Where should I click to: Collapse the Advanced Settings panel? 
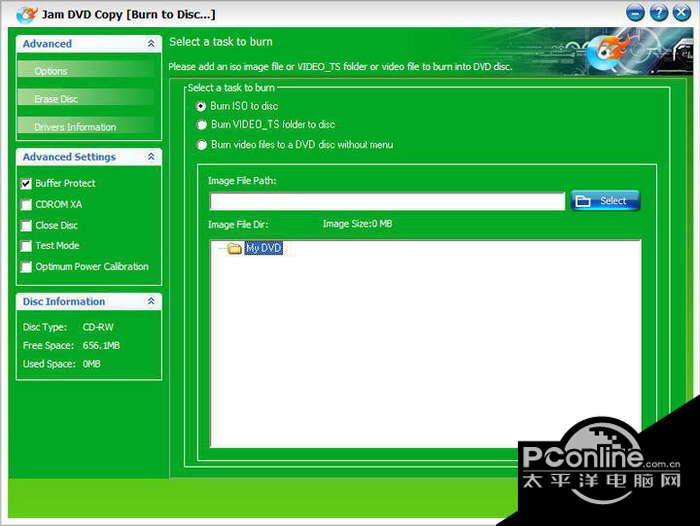tap(151, 157)
